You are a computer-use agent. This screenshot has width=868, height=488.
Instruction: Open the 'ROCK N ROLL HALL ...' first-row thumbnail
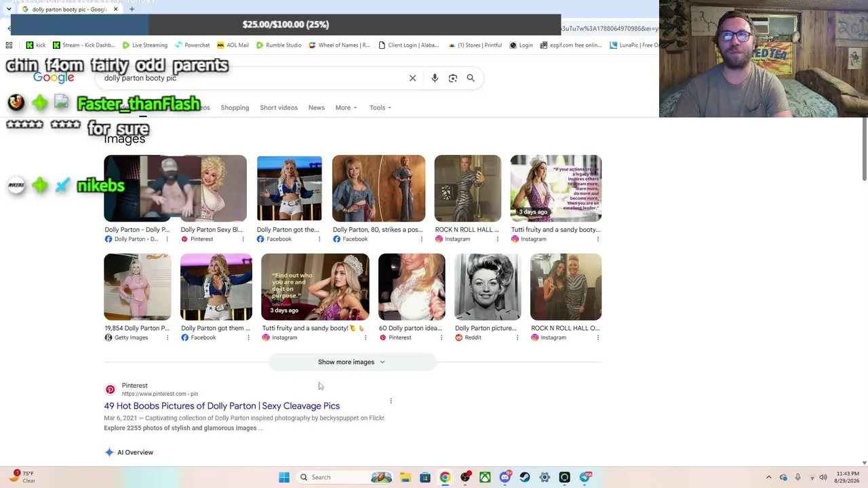click(468, 188)
